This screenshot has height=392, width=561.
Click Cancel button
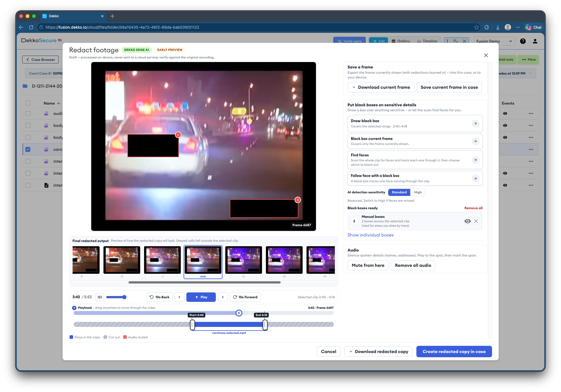[328, 352]
